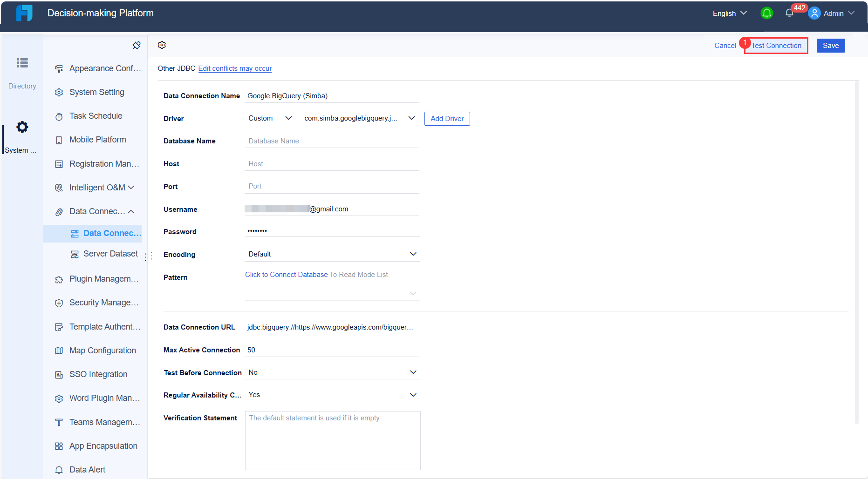Image resolution: width=868 pixels, height=479 pixels.
Task: Click the Mobile Platform phone icon
Action: tap(59, 140)
